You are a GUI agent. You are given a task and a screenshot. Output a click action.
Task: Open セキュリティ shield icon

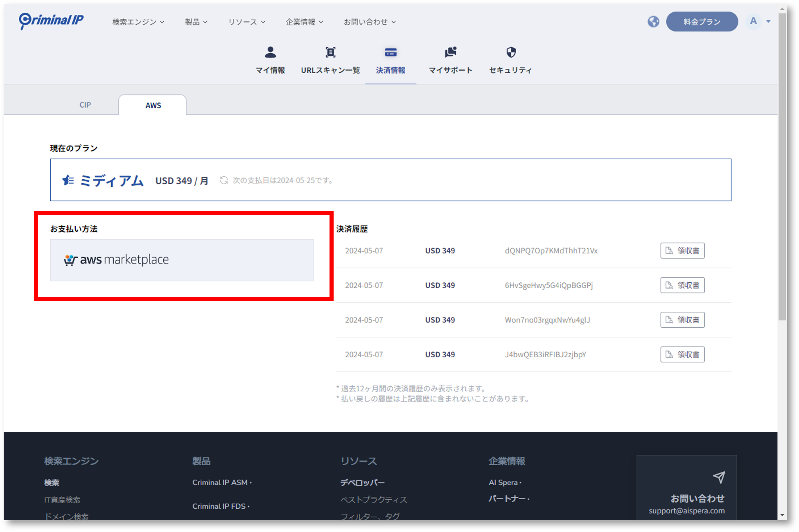510,53
